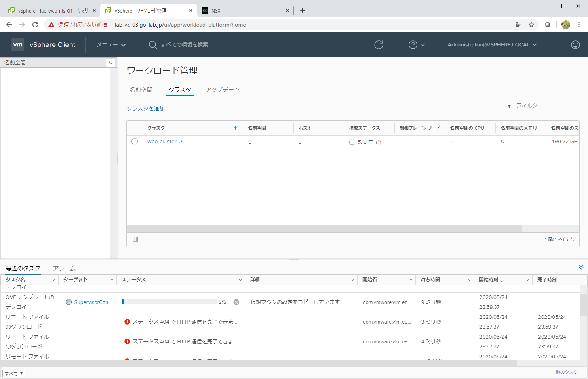Screen dimensions: 588x379
Task: Click the smiley feedback icon
Action: 575,45
